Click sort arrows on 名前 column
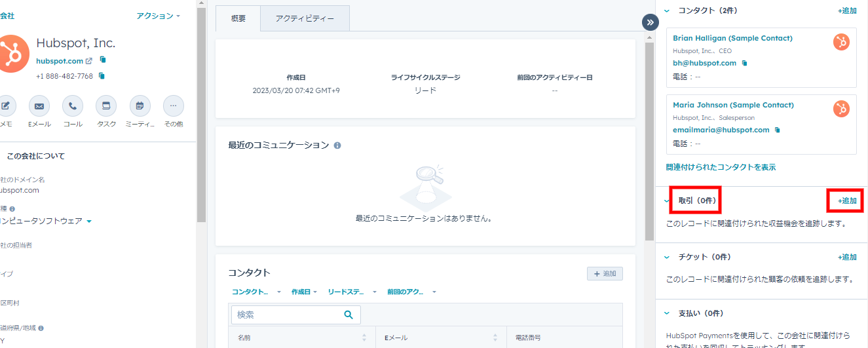Image resolution: width=868 pixels, height=348 pixels. pos(364,338)
